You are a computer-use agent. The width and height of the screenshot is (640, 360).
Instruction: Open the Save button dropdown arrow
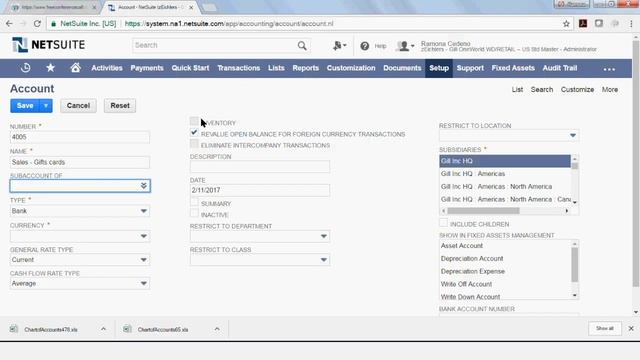pyautogui.click(x=46, y=106)
